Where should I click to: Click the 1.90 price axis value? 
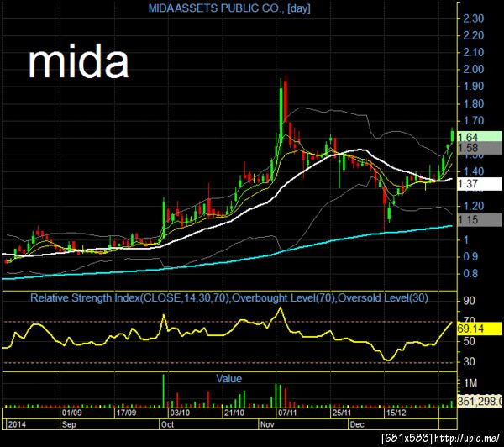point(473,87)
